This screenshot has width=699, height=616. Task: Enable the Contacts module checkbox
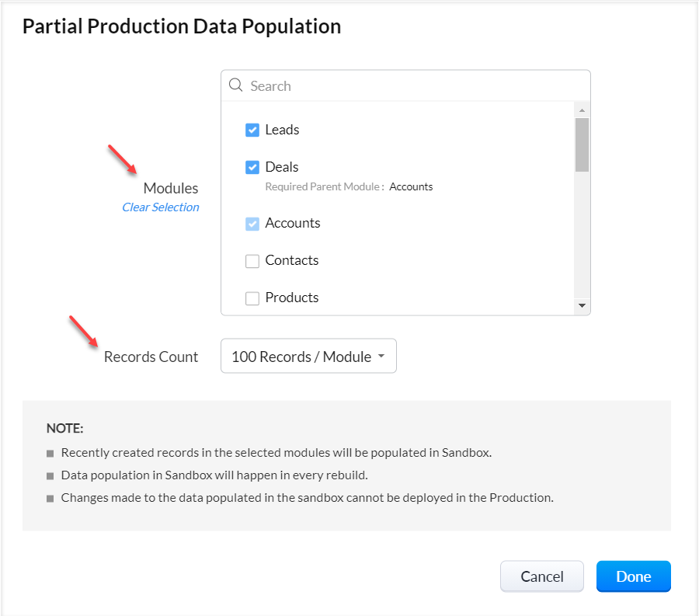point(252,261)
